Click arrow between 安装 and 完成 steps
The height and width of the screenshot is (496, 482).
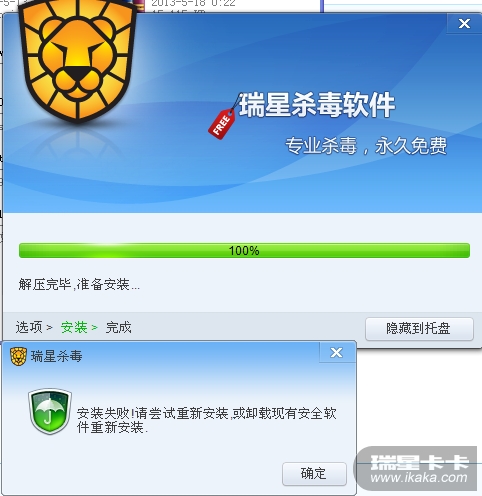coord(95,328)
